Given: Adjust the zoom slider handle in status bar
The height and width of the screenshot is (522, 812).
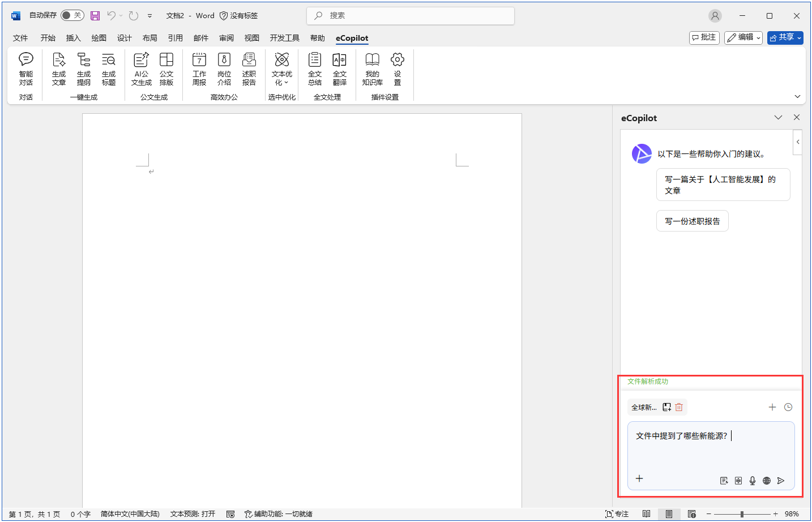Looking at the screenshot, I should pyautogui.click(x=742, y=514).
